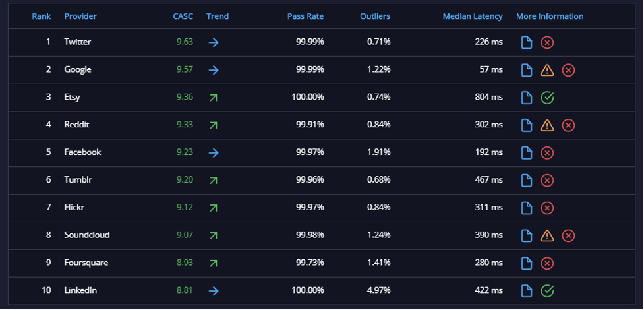The height and width of the screenshot is (310, 644).
Task: Open the document icon for Foursquare
Action: click(x=527, y=263)
